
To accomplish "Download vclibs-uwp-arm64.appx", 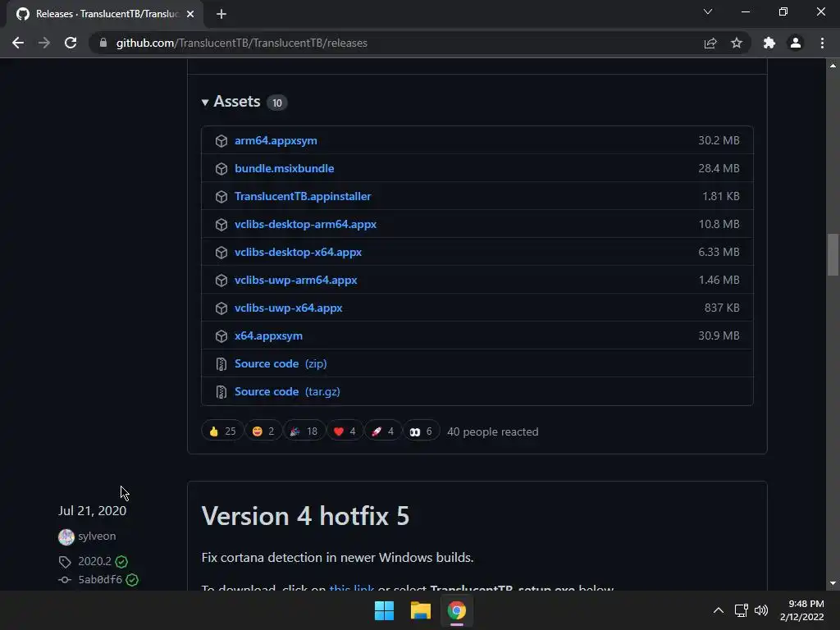I will pos(295,281).
